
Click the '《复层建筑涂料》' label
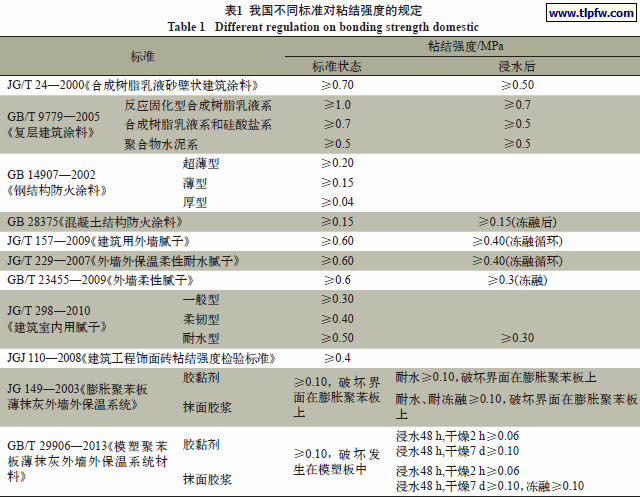point(51,133)
